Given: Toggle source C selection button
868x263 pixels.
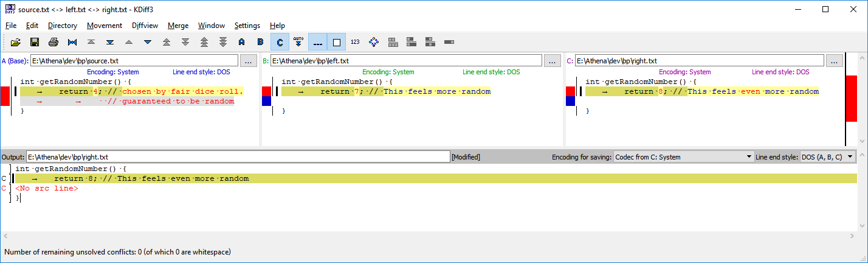Looking at the screenshot, I should coord(280,42).
